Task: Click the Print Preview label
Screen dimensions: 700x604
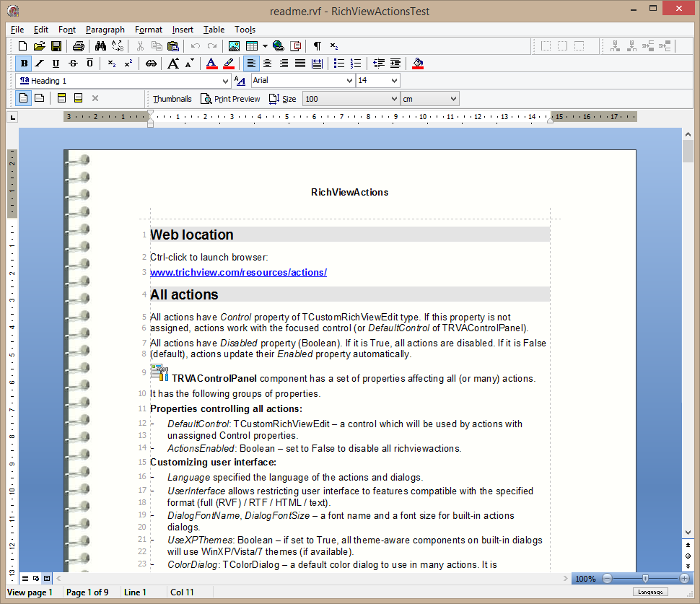Action: pos(237,99)
